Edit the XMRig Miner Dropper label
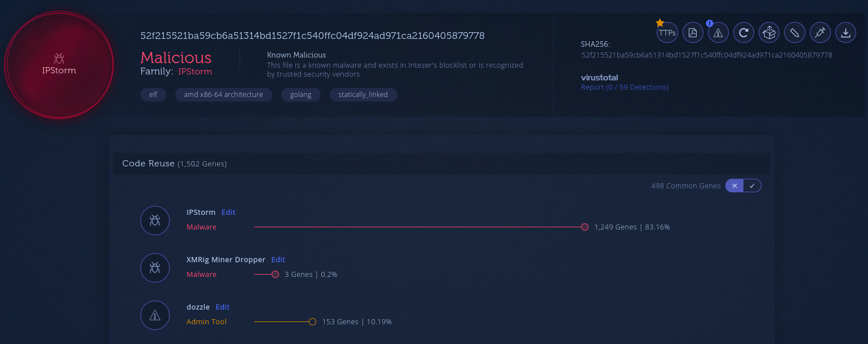 [x=278, y=260]
